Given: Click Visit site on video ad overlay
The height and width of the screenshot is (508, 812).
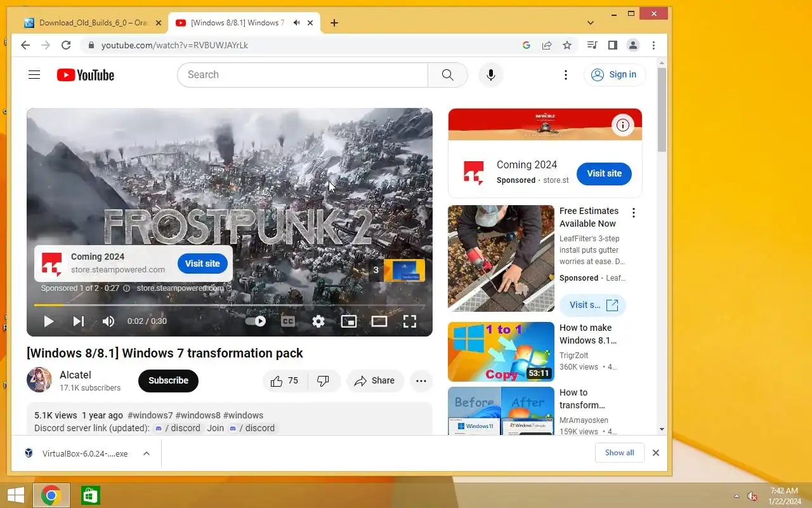Looking at the screenshot, I should [x=202, y=264].
